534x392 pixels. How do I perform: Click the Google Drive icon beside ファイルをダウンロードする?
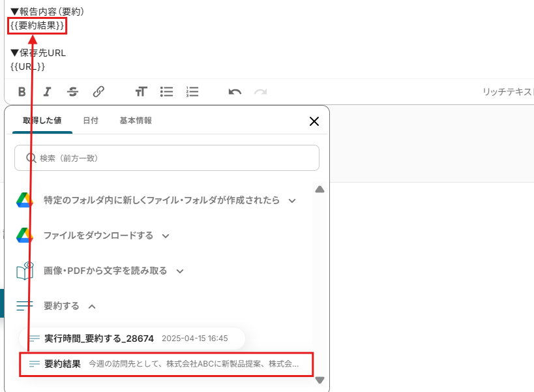[25, 235]
